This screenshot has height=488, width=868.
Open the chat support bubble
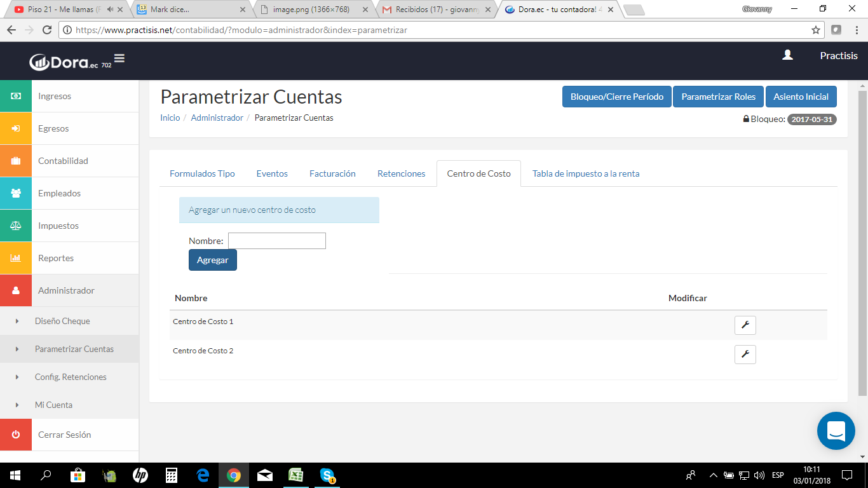click(836, 431)
